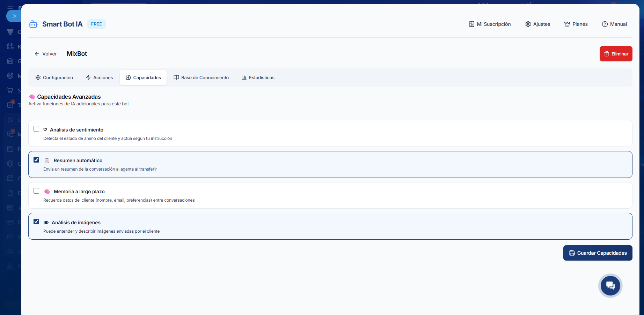Go back using the Volver link
Image resolution: width=644 pixels, height=315 pixels.
point(46,54)
